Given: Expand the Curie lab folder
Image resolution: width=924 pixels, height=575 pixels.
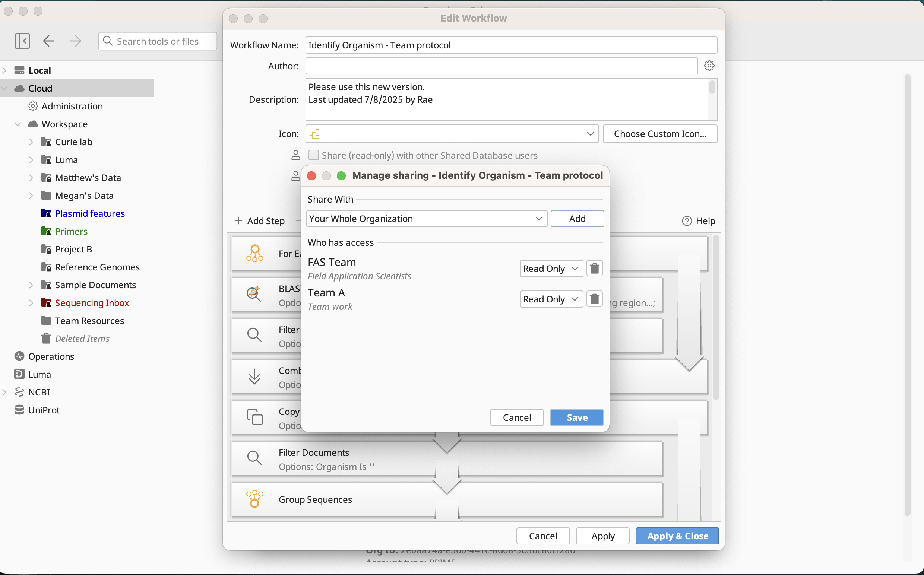Looking at the screenshot, I should pos(31,142).
